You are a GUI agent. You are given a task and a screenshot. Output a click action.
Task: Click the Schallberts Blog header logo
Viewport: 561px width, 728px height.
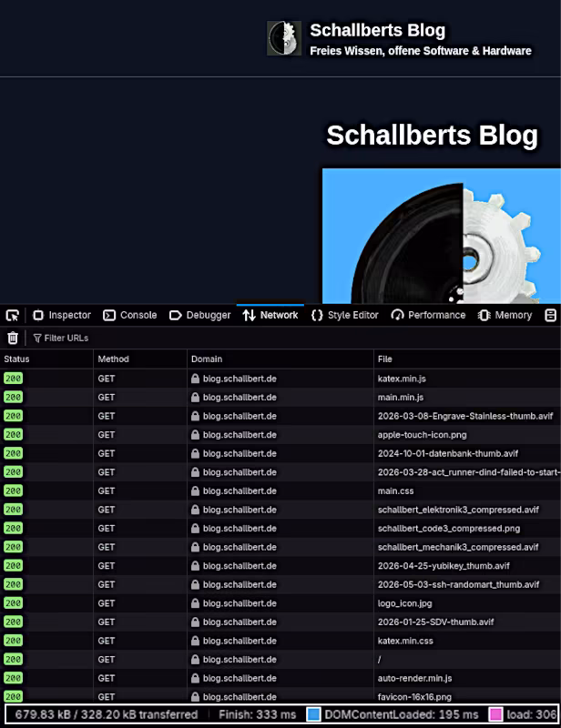click(x=284, y=38)
